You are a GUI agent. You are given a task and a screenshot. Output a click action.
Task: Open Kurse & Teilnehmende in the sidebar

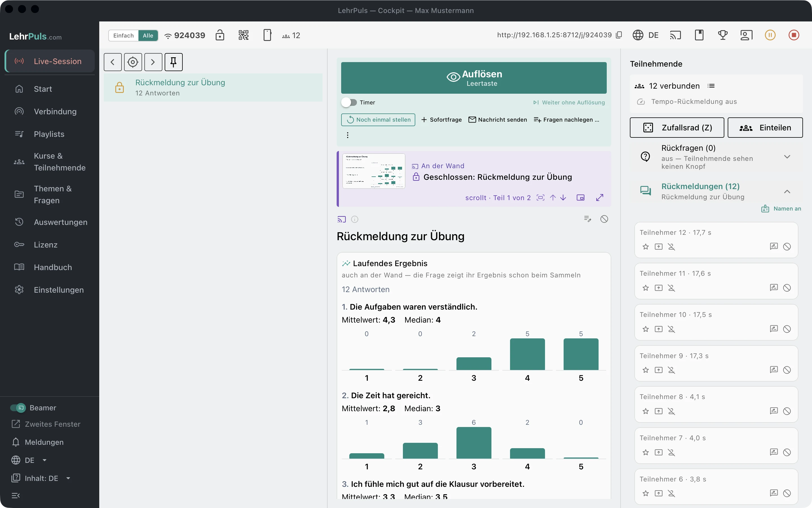tap(49, 162)
